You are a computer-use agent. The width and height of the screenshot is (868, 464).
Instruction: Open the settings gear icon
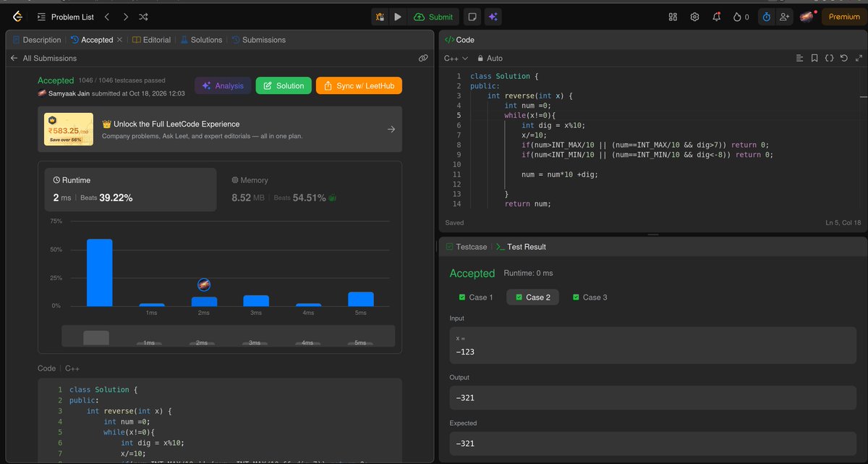695,17
